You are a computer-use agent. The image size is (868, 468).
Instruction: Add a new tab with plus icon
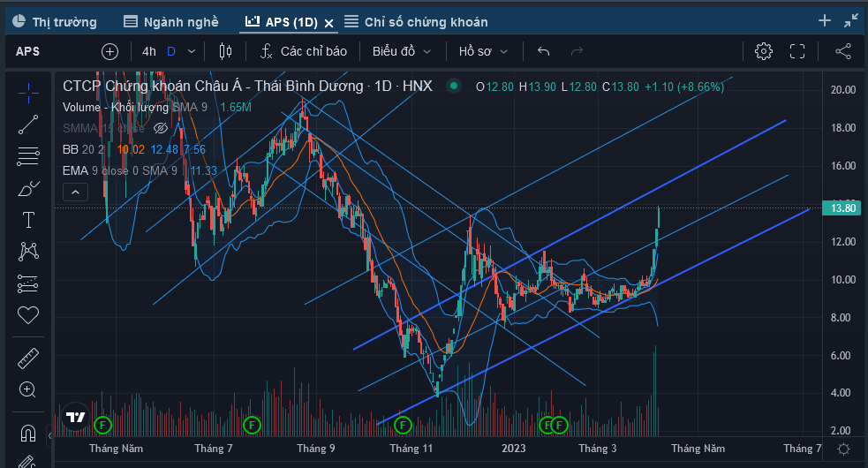click(825, 20)
